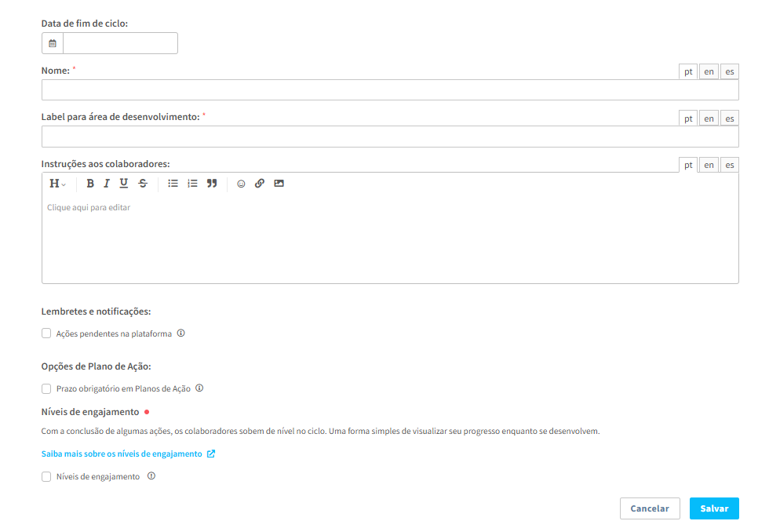Image resolution: width=769 pixels, height=532 pixels.
Task: Insert a hyperlink in the editor
Action: pyautogui.click(x=260, y=184)
